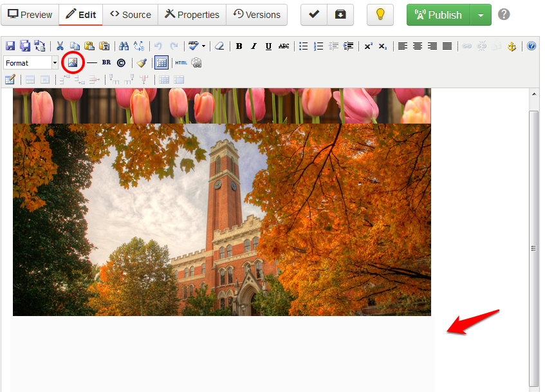Select the clock tower image in editor
545x392 pixels.
coord(222,219)
